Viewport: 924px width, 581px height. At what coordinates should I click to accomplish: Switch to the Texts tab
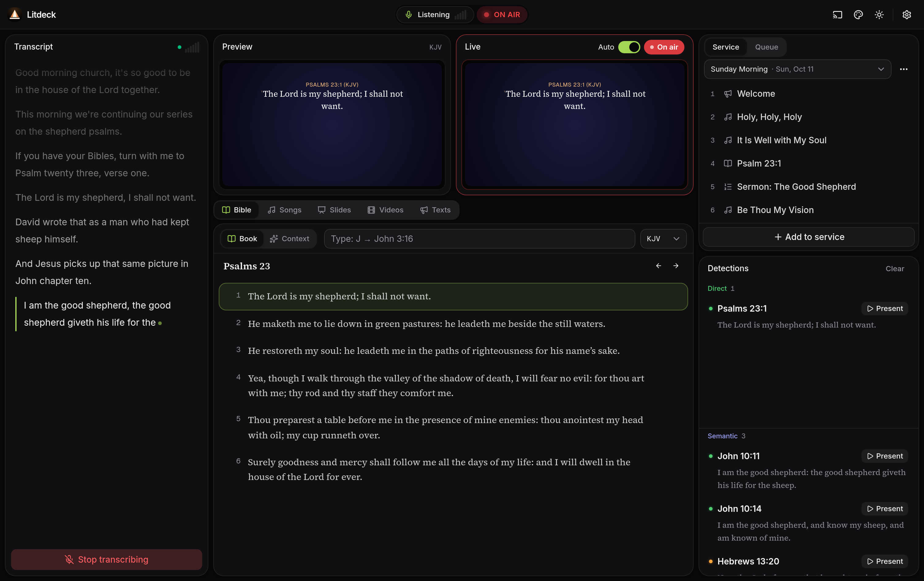(x=436, y=210)
